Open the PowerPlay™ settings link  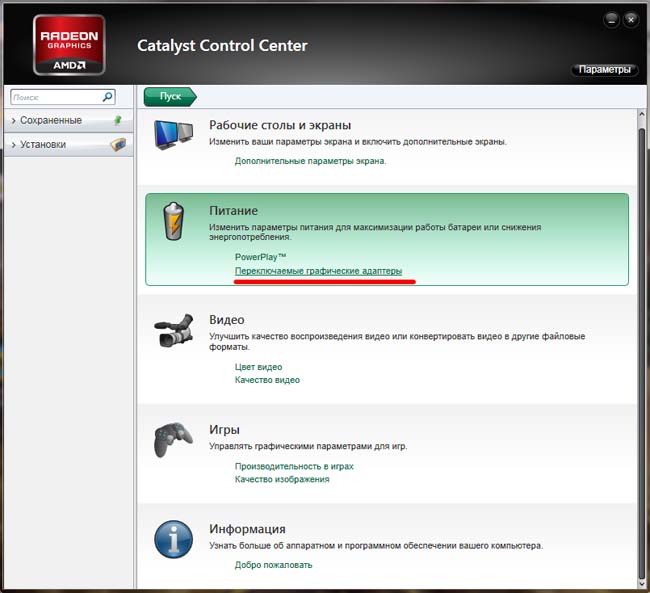[260, 256]
